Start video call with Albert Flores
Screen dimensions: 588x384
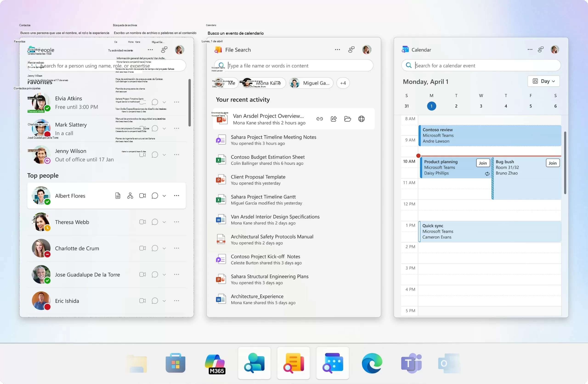pos(143,196)
